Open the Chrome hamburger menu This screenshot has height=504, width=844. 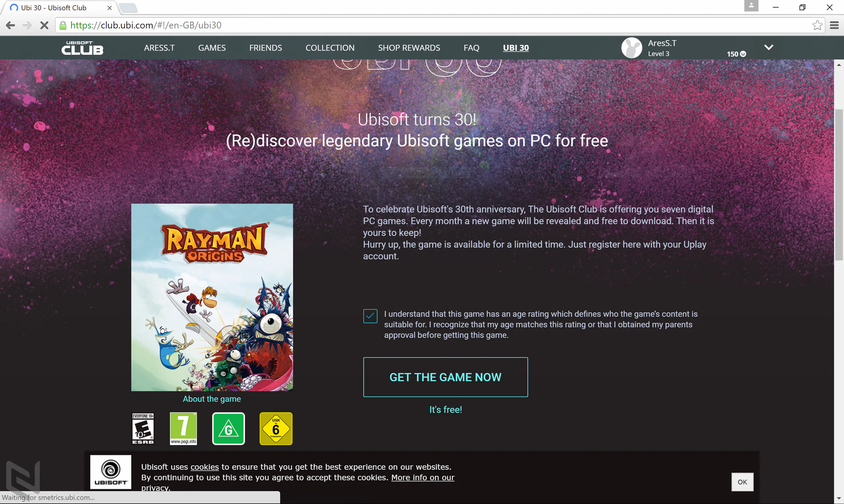click(834, 25)
